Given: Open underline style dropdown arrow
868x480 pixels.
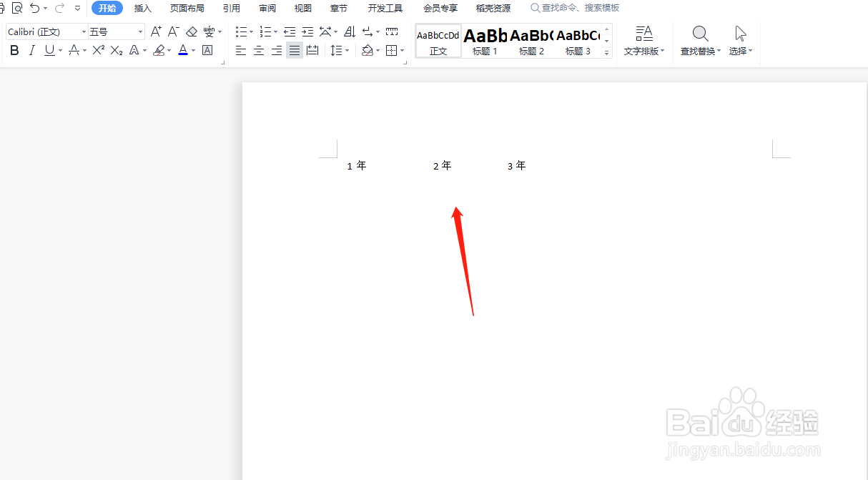Looking at the screenshot, I should [x=60, y=51].
